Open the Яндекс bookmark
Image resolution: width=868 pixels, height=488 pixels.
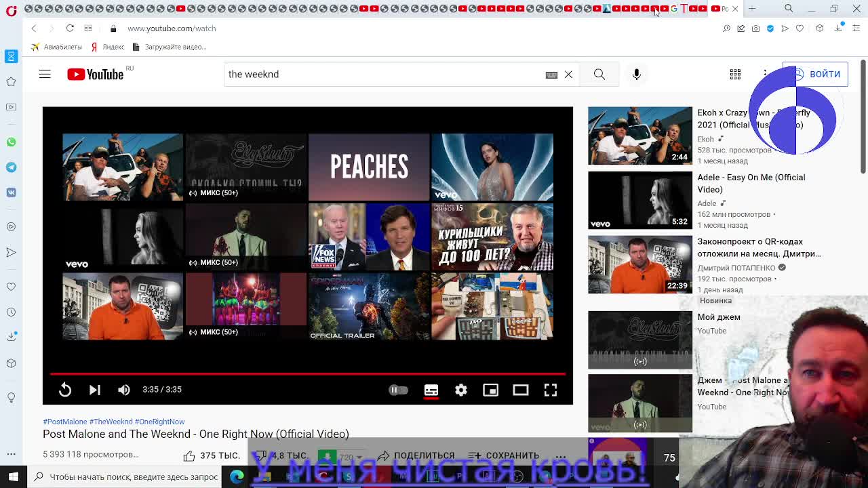coord(108,47)
